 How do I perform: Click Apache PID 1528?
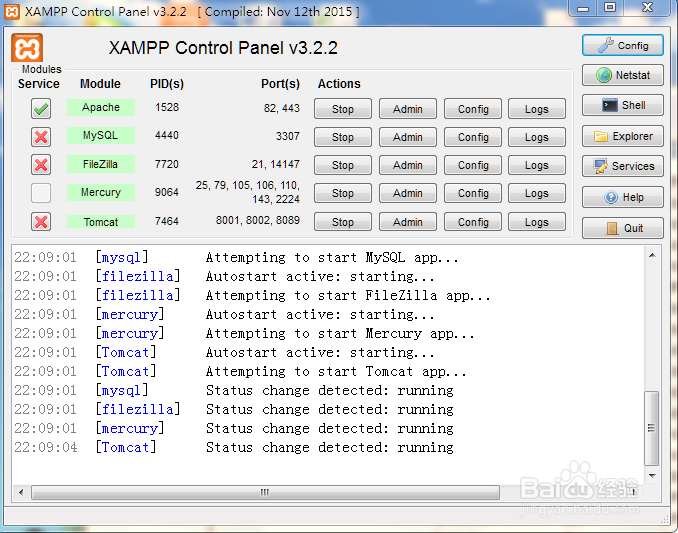click(x=167, y=107)
